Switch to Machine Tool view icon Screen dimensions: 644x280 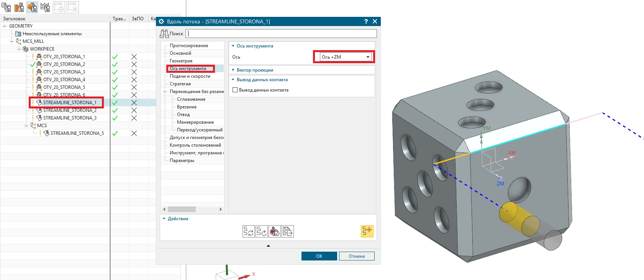point(19,7)
